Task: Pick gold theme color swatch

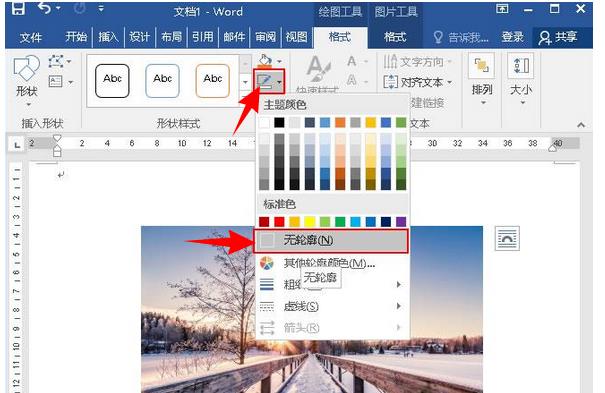Action: click(x=371, y=123)
